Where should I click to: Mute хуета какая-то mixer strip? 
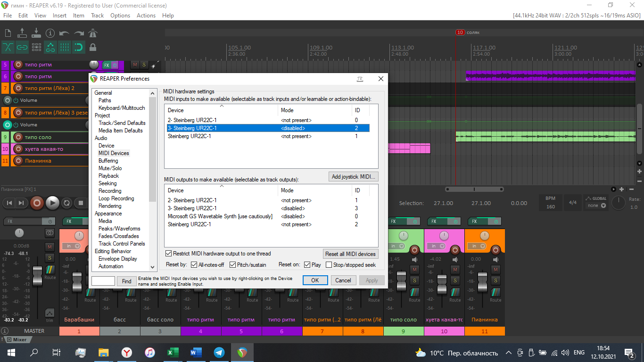pyautogui.click(x=455, y=270)
